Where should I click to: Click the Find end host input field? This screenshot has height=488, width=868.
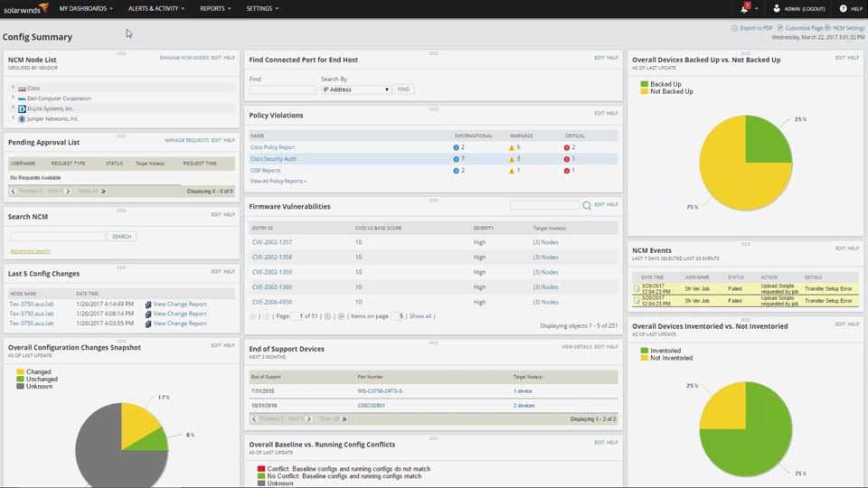tap(282, 89)
